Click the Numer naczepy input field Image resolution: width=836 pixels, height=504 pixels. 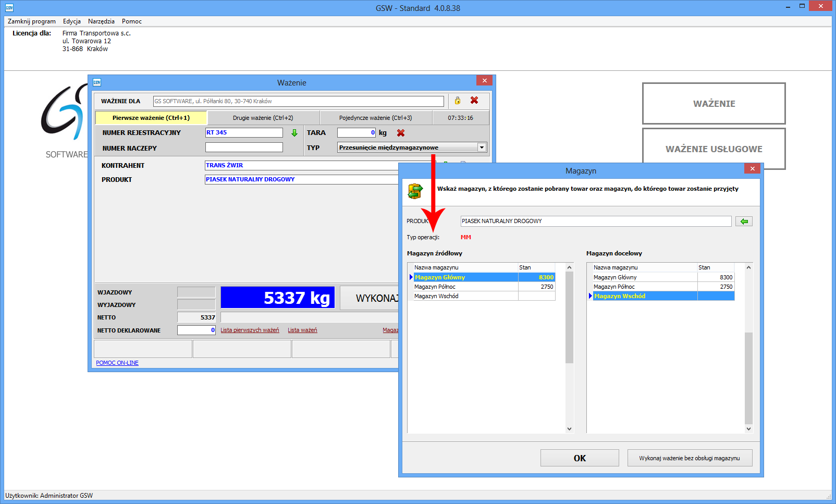[x=244, y=147]
